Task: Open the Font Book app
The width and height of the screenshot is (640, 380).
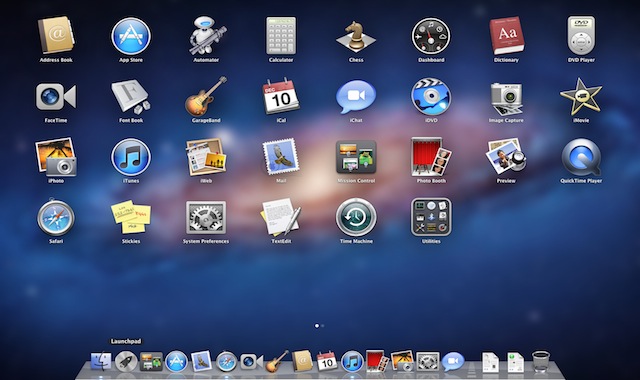Action: 131,96
